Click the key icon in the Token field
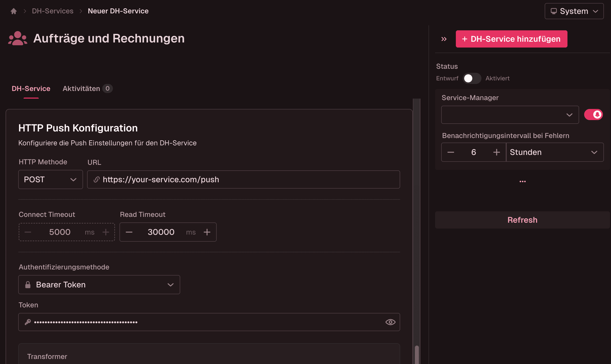Screen dimensions: 611x364 pos(28,322)
